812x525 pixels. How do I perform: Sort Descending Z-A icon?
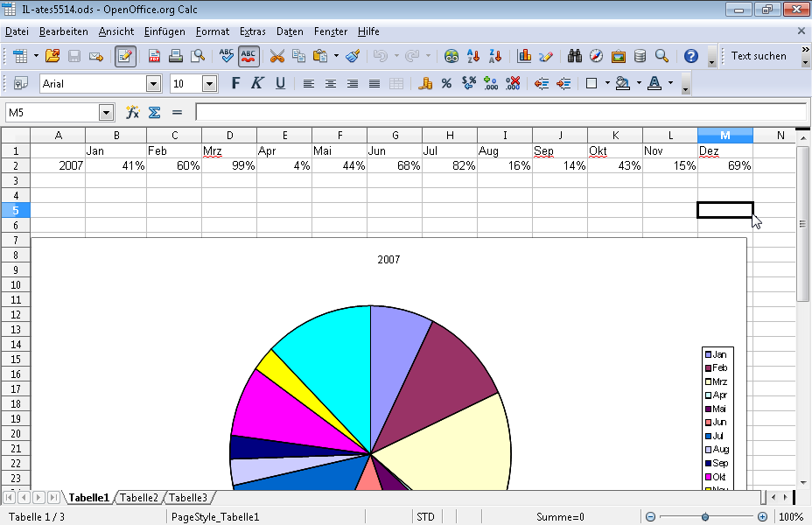pyautogui.click(x=495, y=56)
